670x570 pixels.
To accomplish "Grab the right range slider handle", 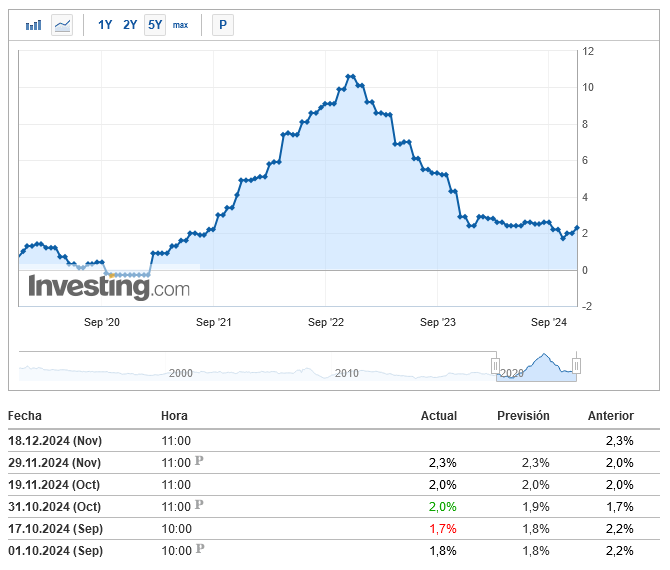I will coord(576,366).
